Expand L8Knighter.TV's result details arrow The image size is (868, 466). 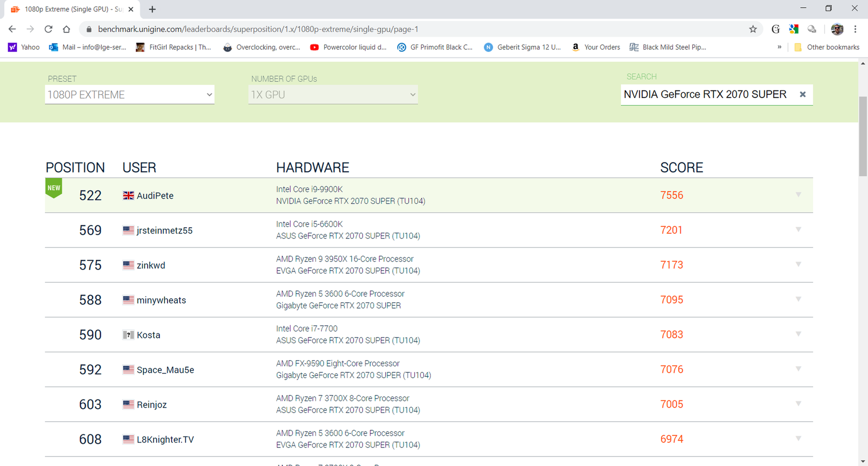click(798, 438)
